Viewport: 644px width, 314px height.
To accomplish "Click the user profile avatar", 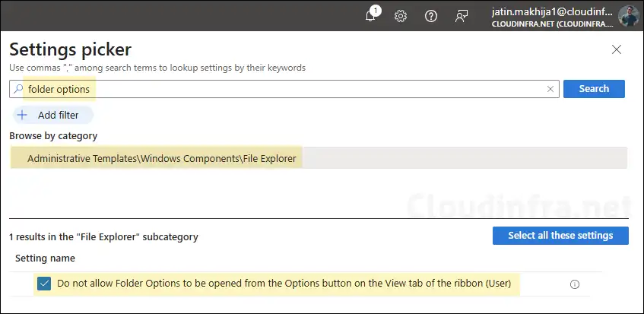I will click(x=628, y=17).
